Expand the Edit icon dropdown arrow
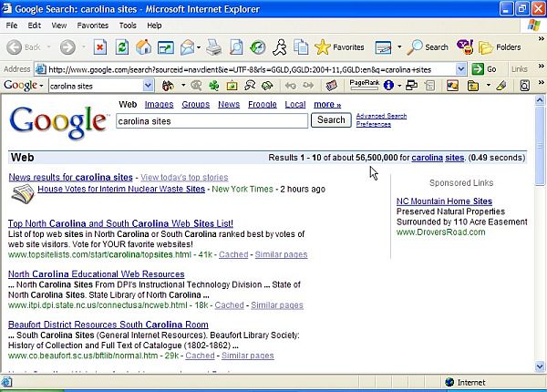The image size is (547, 392). point(399,47)
